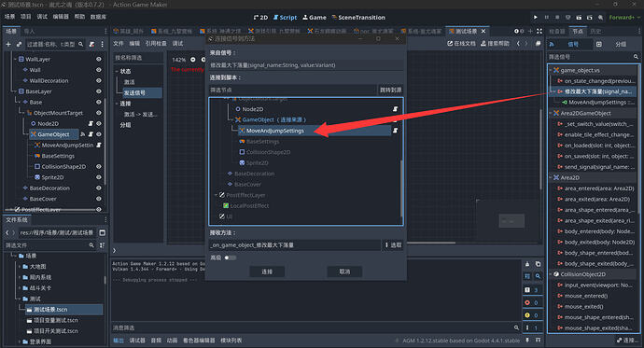
Task: Click the 筛选节点 filter field in dialog
Action: tap(293, 90)
